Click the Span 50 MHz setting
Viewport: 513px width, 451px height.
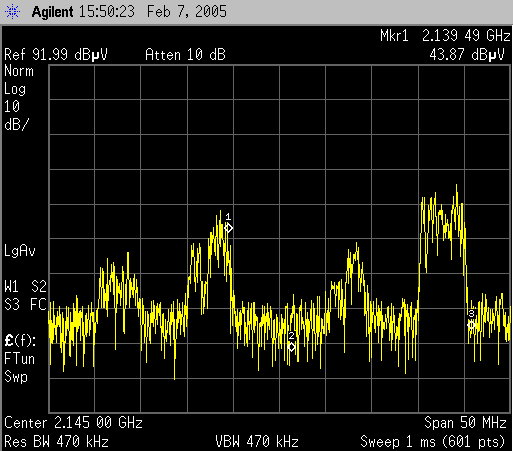click(x=465, y=423)
